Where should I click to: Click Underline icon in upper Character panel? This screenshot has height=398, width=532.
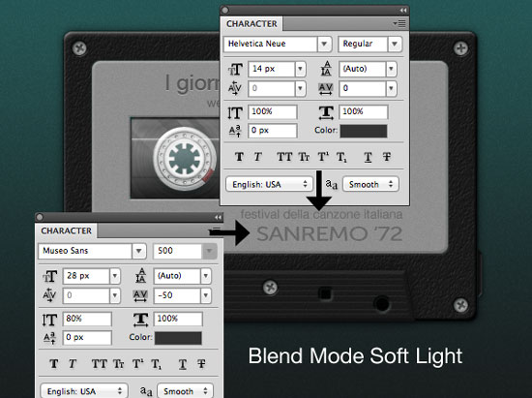pos(368,157)
